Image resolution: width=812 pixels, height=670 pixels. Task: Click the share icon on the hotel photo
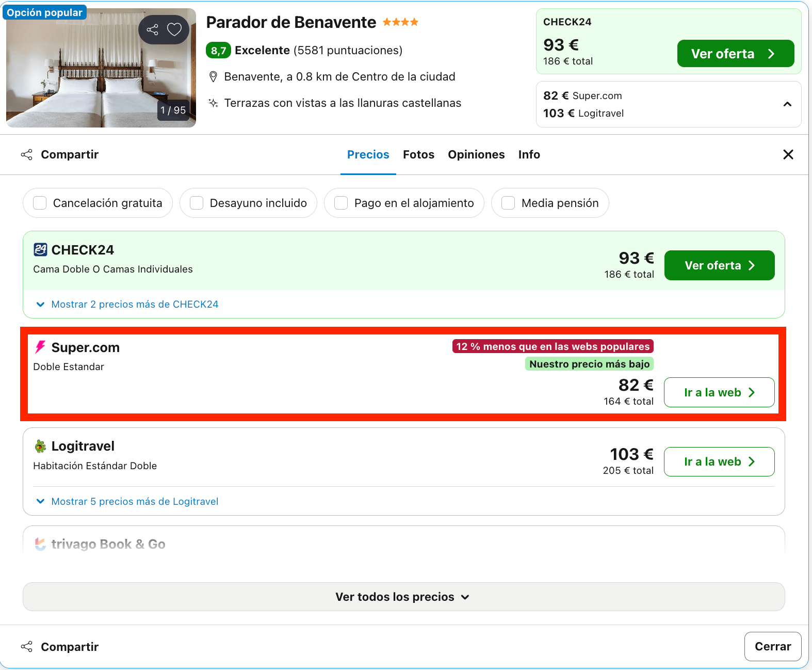point(152,29)
